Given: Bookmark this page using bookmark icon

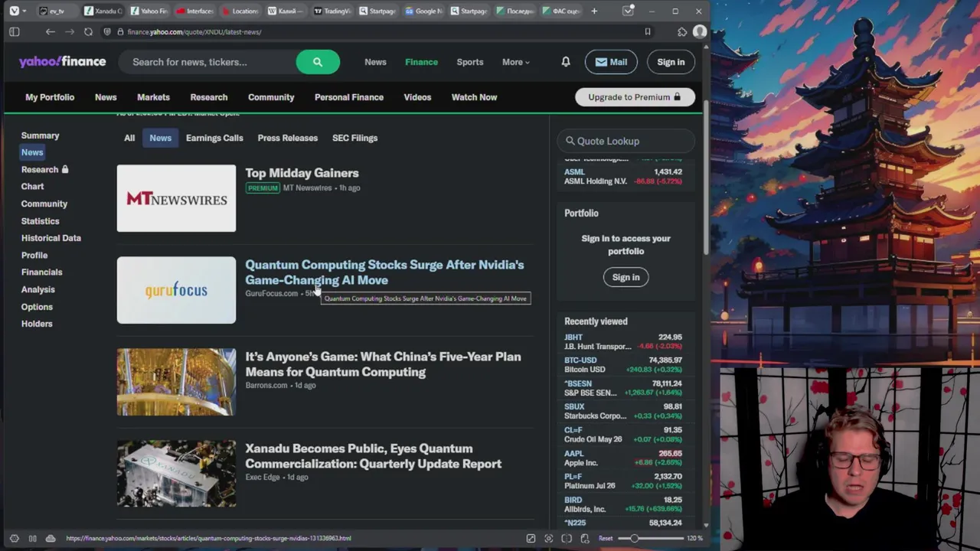Looking at the screenshot, I should pyautogui.click(x=648, y=31).
